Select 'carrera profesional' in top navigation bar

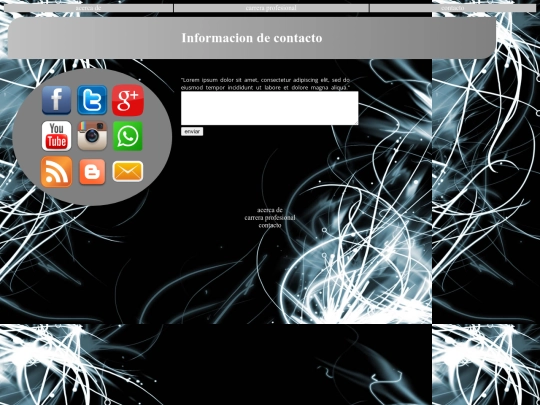pyautogui.click(x=271, y=8)
